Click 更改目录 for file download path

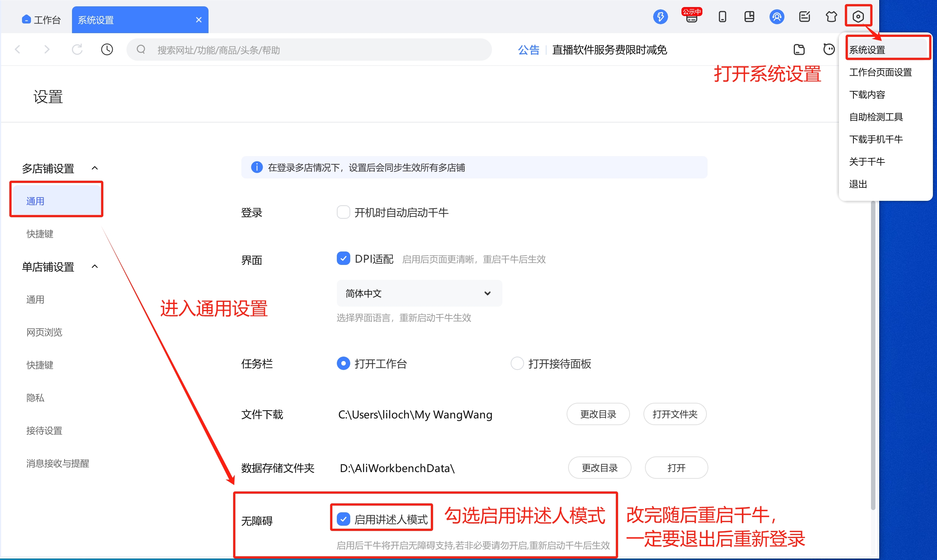tap(598, 414)
